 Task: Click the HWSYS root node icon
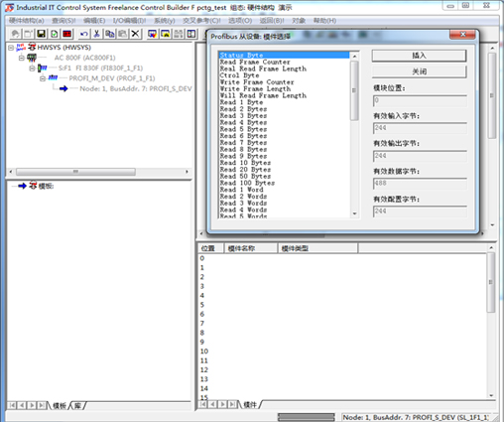[x=21, y=48]
